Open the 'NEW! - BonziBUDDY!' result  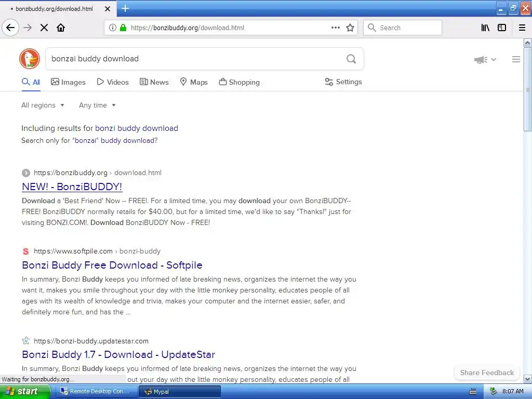(72, 187)
